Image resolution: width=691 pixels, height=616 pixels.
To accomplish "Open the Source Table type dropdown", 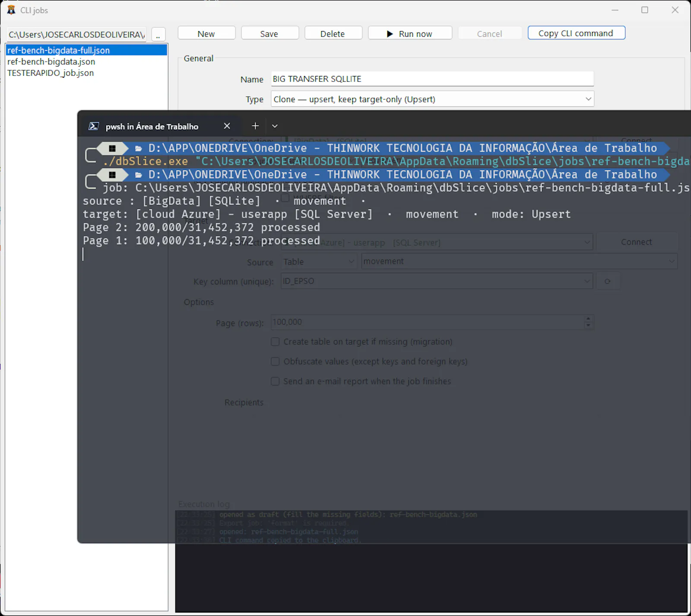I will coord(319,262).
